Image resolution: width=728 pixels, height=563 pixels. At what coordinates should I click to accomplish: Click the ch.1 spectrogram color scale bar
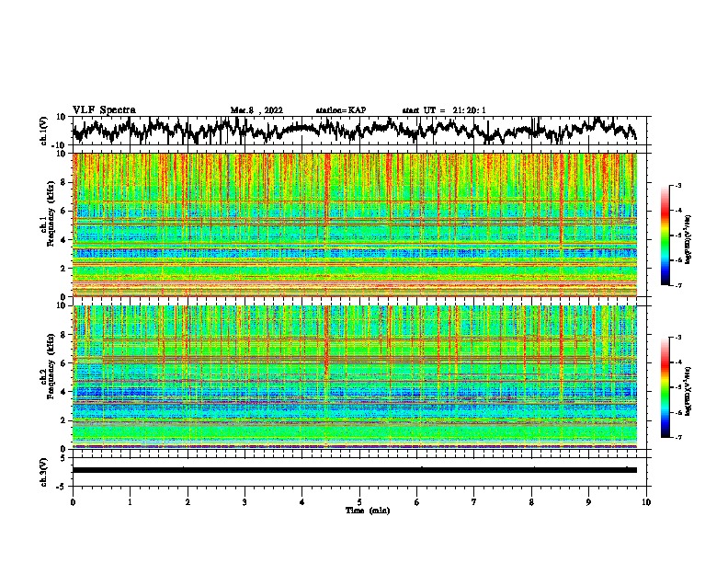click(x=665, y=236)
